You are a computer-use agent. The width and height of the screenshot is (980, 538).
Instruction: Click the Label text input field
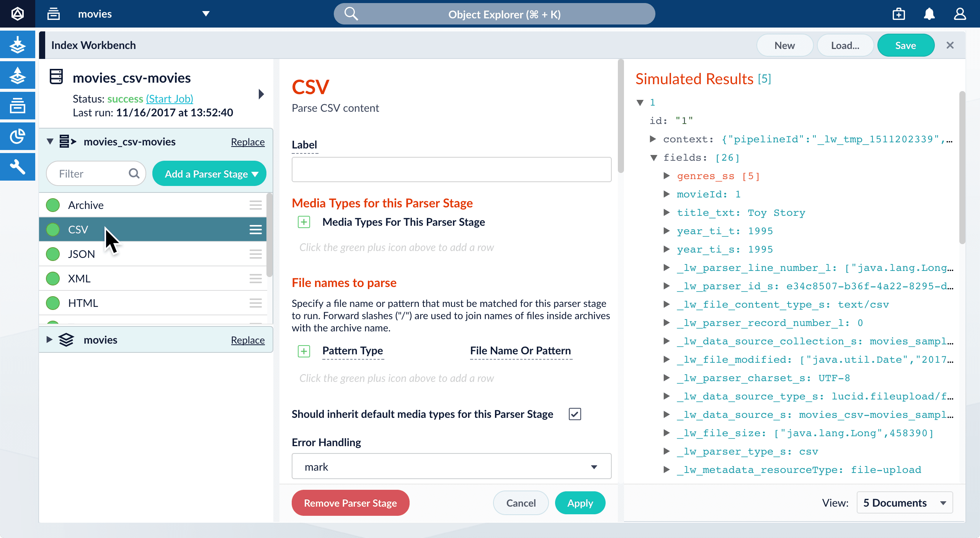451,170
